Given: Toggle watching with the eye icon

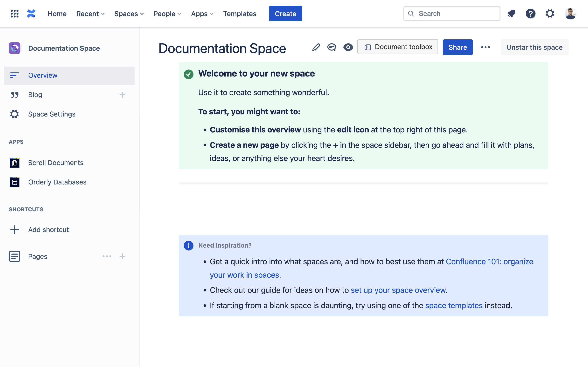Looking at the screenshot, I should (x=348, y=47).
